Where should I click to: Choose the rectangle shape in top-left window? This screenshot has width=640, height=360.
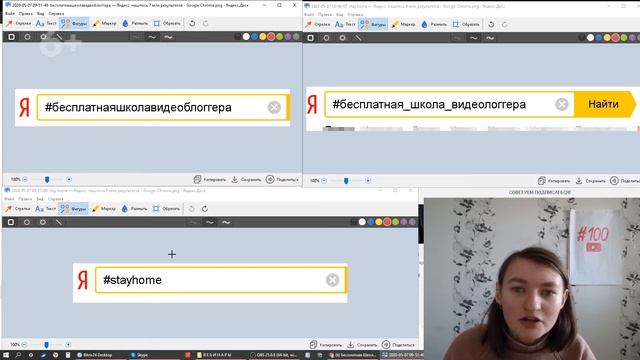(11, 37)
